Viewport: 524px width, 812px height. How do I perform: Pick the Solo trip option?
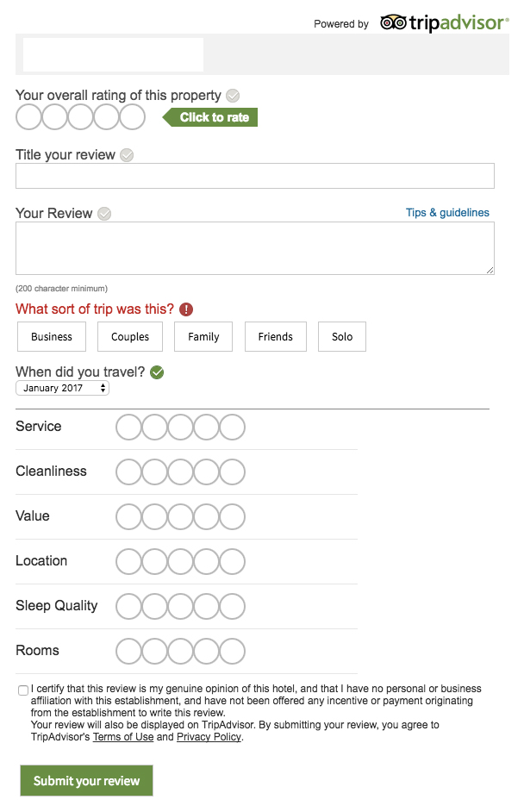click(x=342, y=336)
